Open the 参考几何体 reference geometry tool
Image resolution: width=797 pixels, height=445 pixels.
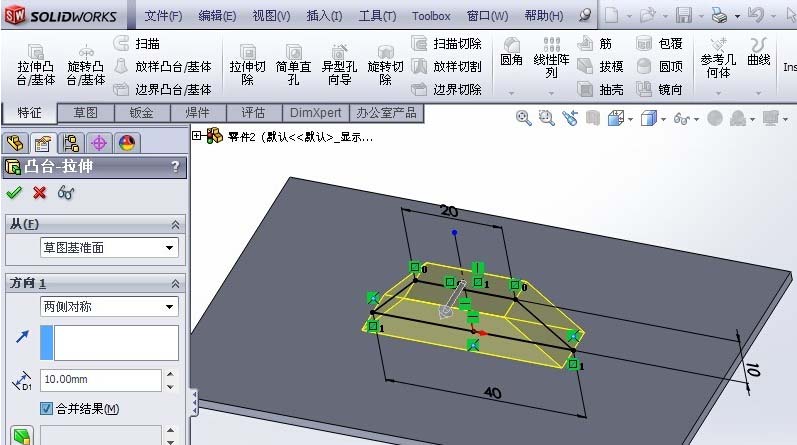(x=718, y=57)
